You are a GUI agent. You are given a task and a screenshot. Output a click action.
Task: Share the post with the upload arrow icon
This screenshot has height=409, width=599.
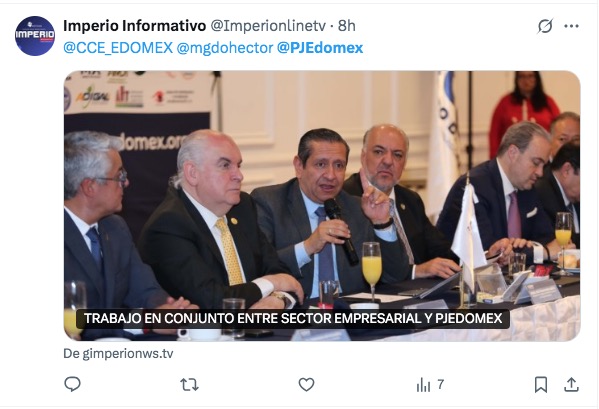[x=571, y=385]
